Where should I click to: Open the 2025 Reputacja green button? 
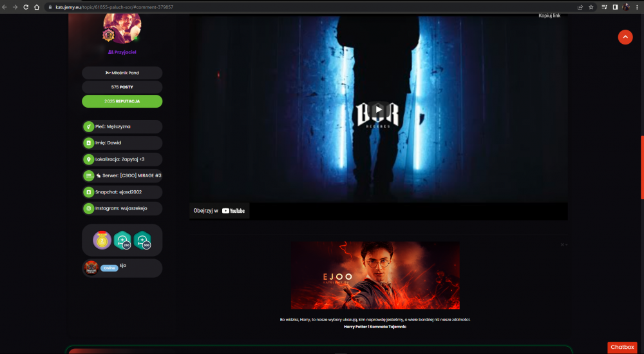122,101
